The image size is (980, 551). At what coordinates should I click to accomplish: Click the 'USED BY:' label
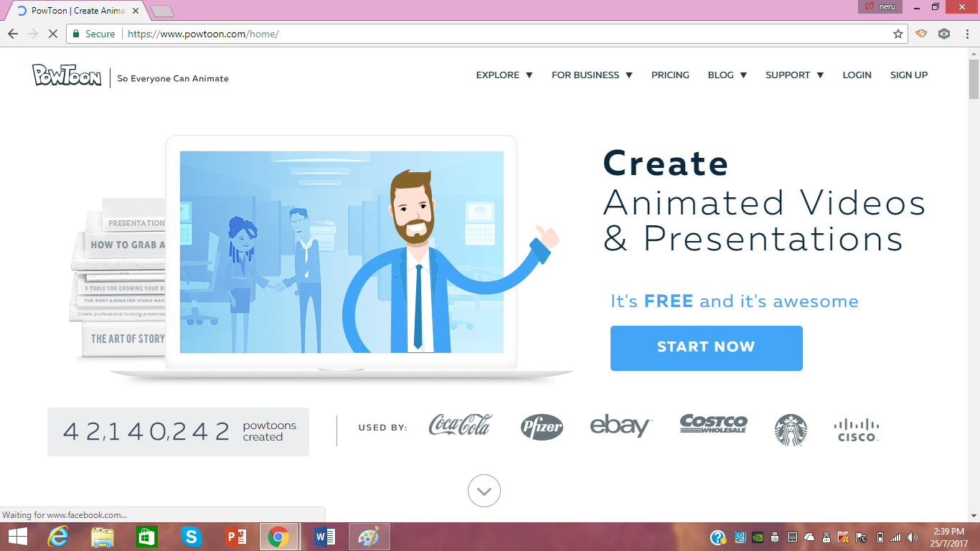point(383,428)
